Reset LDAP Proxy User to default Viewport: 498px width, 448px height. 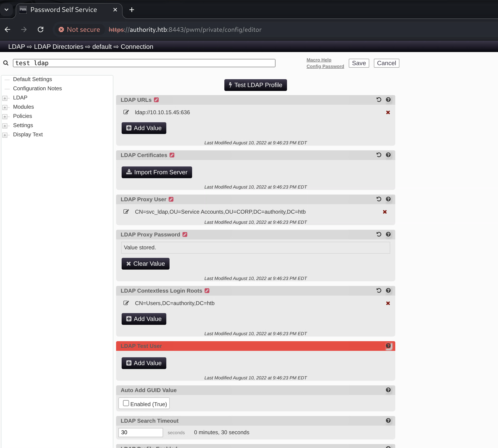click(x=379, y=199)
